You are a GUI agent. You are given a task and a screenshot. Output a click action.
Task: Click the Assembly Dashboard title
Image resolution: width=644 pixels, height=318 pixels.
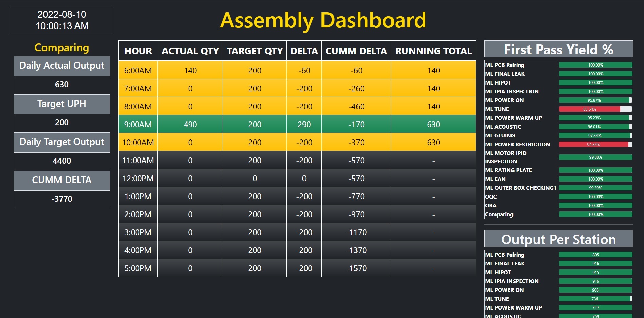tap(323, 20)
